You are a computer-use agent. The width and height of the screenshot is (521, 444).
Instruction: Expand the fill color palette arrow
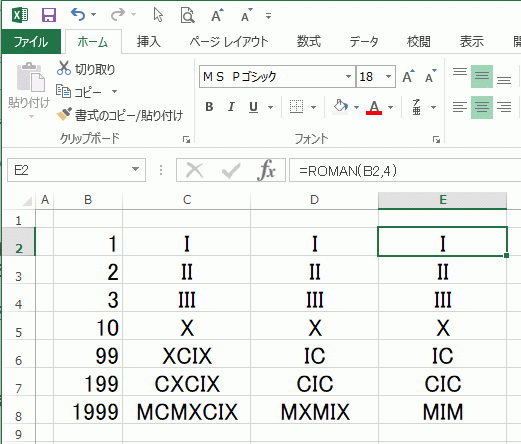[x=356, y=107]
